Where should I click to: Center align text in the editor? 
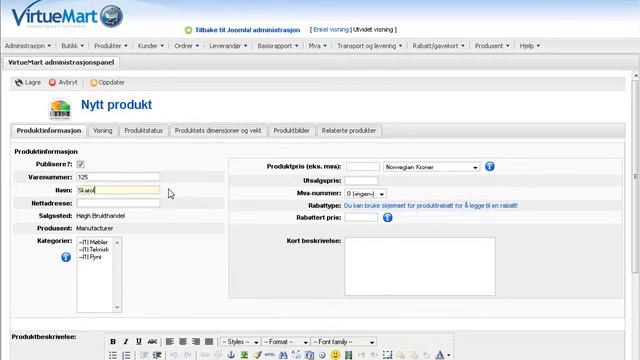pyautogui.click(x=183, y=342)
